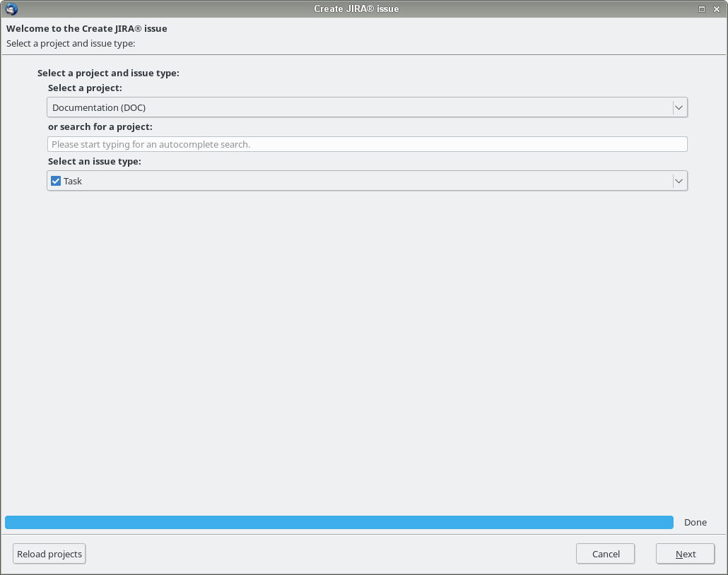This screenshot has height=575, width=728.
Task: Proceed with the Next button
Action: click(685, 554)
